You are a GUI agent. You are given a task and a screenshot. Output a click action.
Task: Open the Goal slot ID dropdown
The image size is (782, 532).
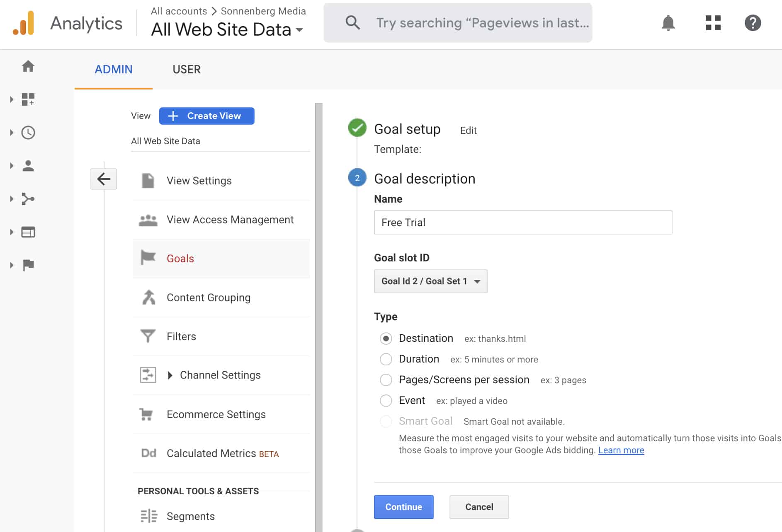click(430, 281)
